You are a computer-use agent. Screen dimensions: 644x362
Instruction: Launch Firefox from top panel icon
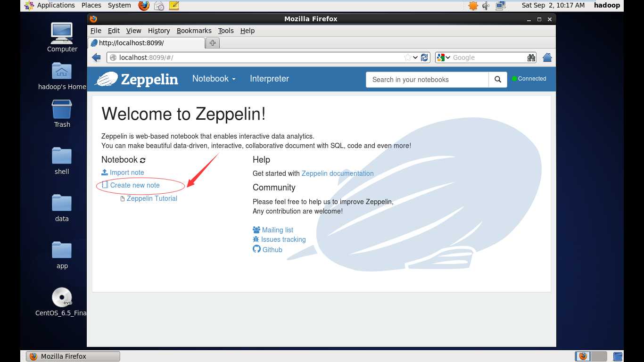pyautogui.click(x=144, y=5)
